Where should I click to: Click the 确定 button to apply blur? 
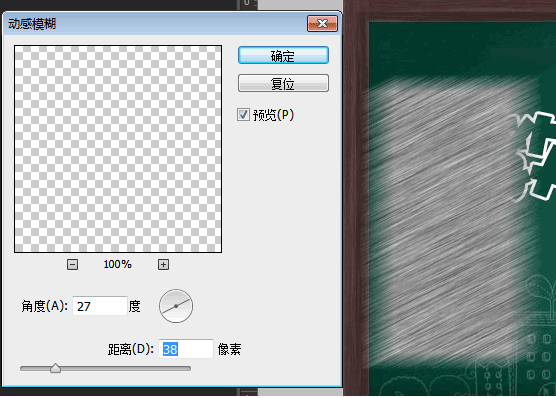click(283, 55)
